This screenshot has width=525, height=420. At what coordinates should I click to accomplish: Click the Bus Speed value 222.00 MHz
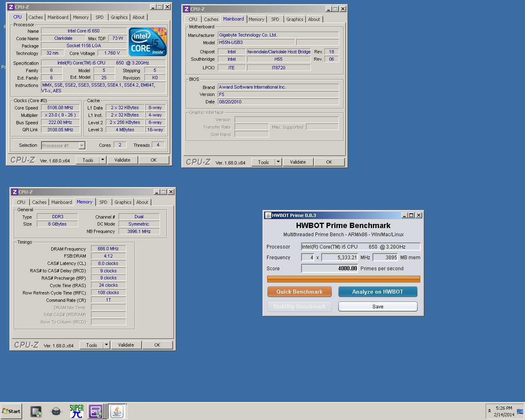tap(60, 122)
